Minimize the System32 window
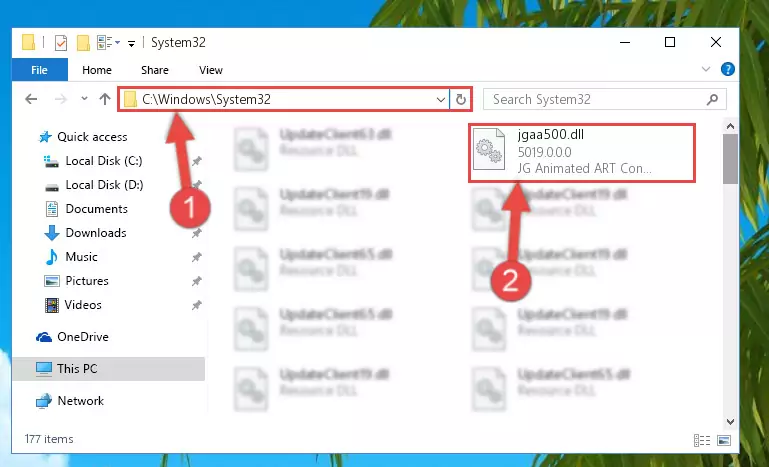The height and width of the screenshot is (467, 769). tap(625, 43)
